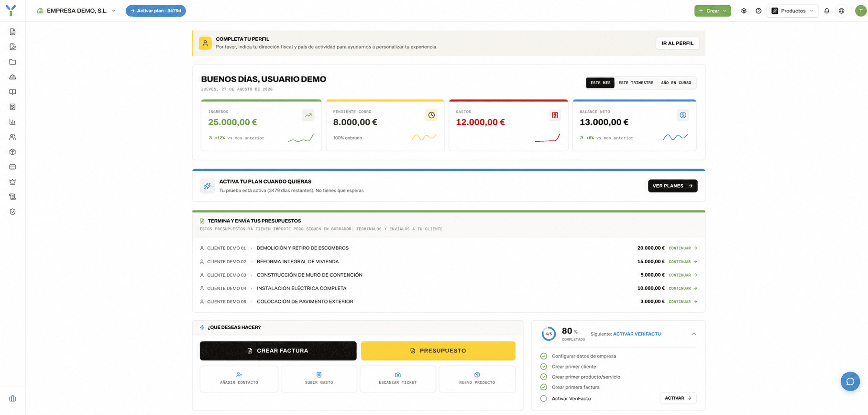
Task: Click the app logo at top left
Action: tap(11, 11)
